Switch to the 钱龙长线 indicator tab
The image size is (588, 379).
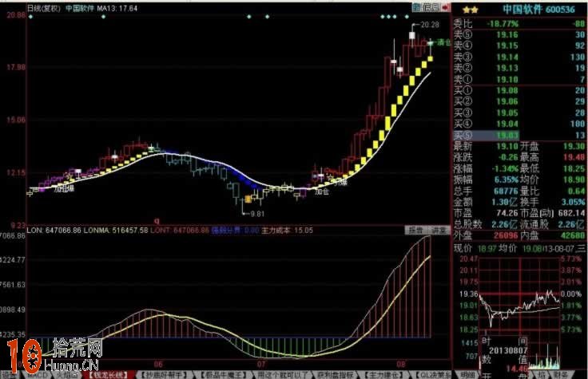coord(109,375)
